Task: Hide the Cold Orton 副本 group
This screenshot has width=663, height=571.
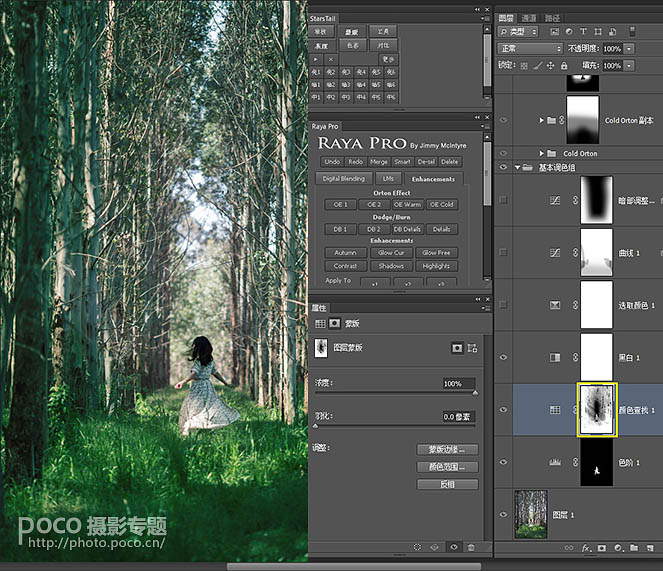Action: [503, 120]
